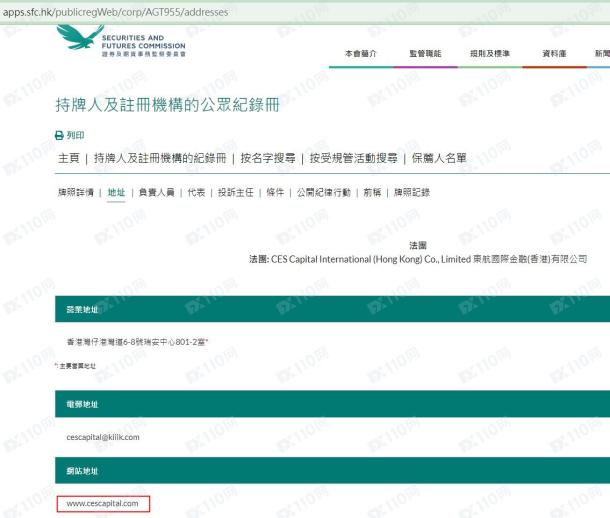Open the 監管職能 navigation menu
Viewport: 610px width, 518px height.
tap(425, 54)
